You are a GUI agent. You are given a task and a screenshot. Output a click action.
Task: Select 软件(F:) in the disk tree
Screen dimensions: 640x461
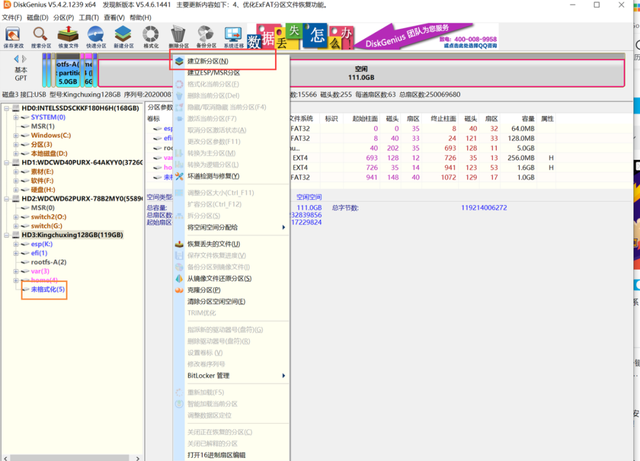coord(42,180)
